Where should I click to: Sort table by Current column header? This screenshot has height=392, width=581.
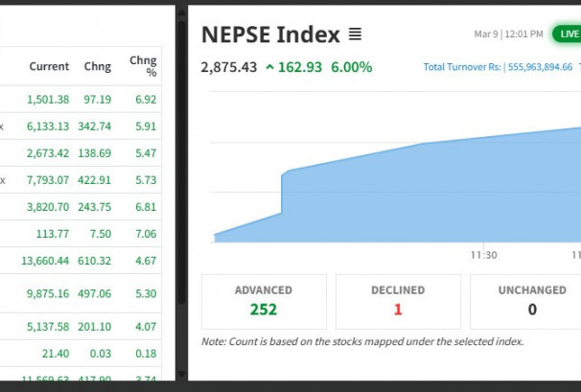click(x=49, y=67)
